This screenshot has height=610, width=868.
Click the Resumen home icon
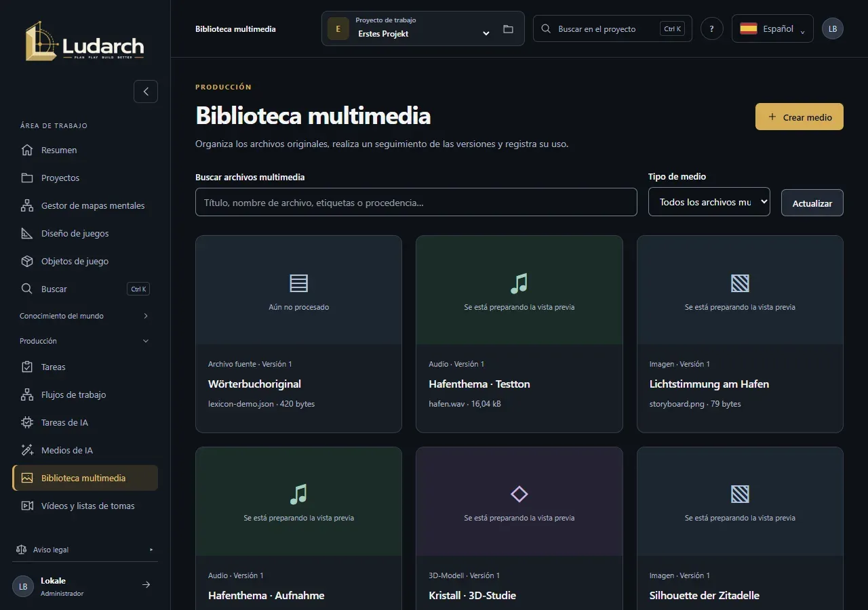point(27,150)
